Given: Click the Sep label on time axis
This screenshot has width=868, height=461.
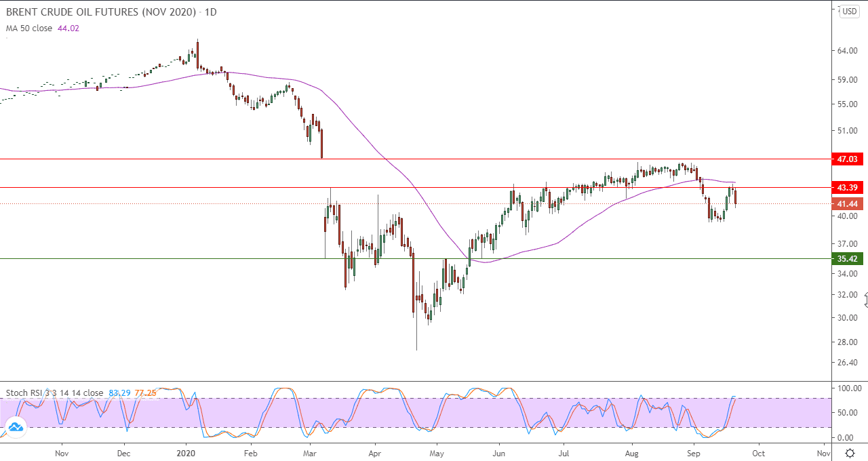Looking at the screenshot, I should point(694,452).
